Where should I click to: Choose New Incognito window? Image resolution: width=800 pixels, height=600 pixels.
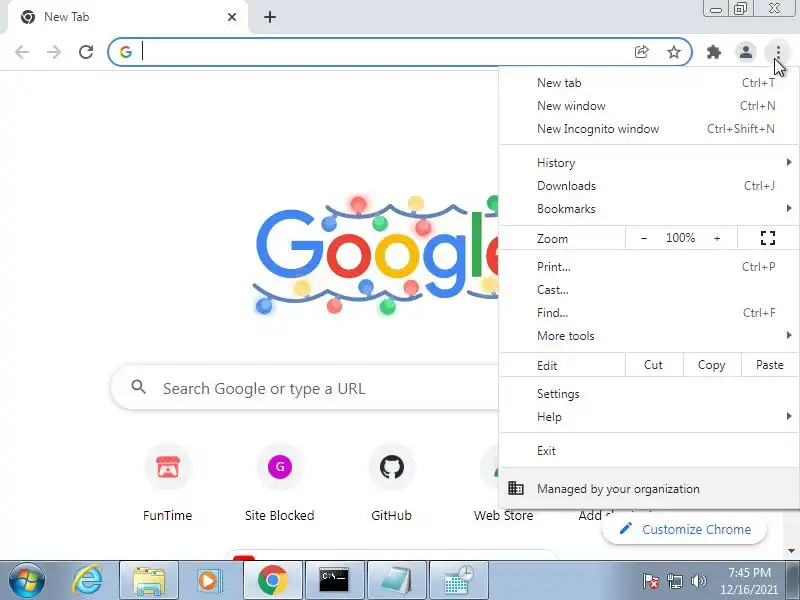click(649, 129)
